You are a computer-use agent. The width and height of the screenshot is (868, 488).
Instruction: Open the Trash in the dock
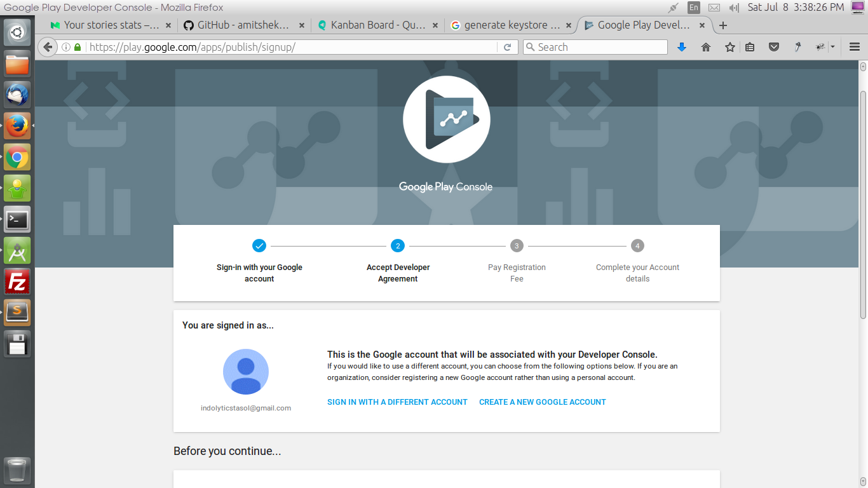[x=17, y=471]
